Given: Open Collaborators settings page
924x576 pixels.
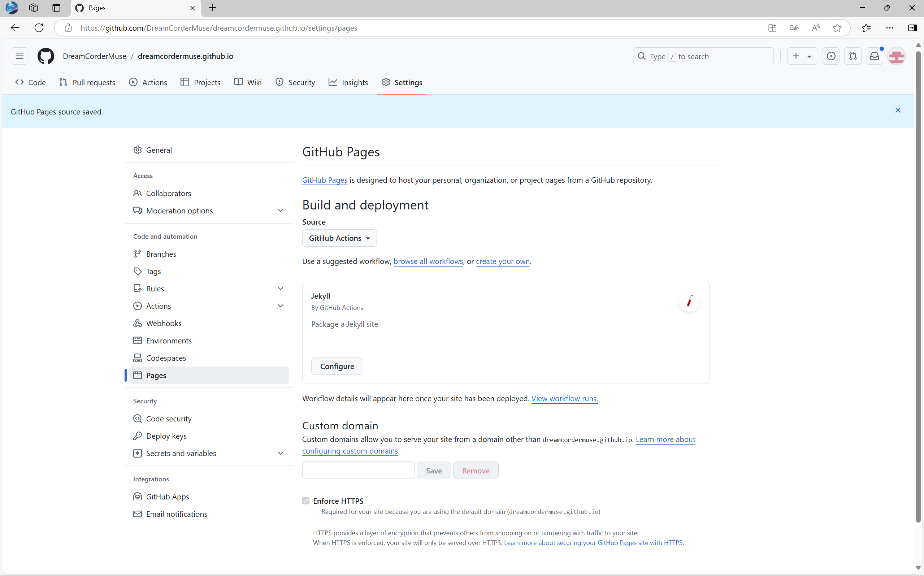Looking at the screenshot, I should coord(209,193).
